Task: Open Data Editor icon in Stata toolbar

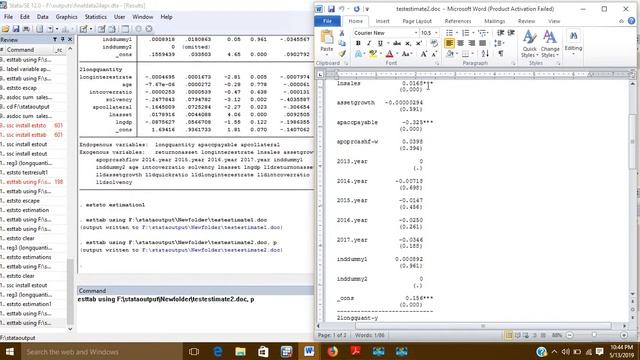Action: [101, 29]
